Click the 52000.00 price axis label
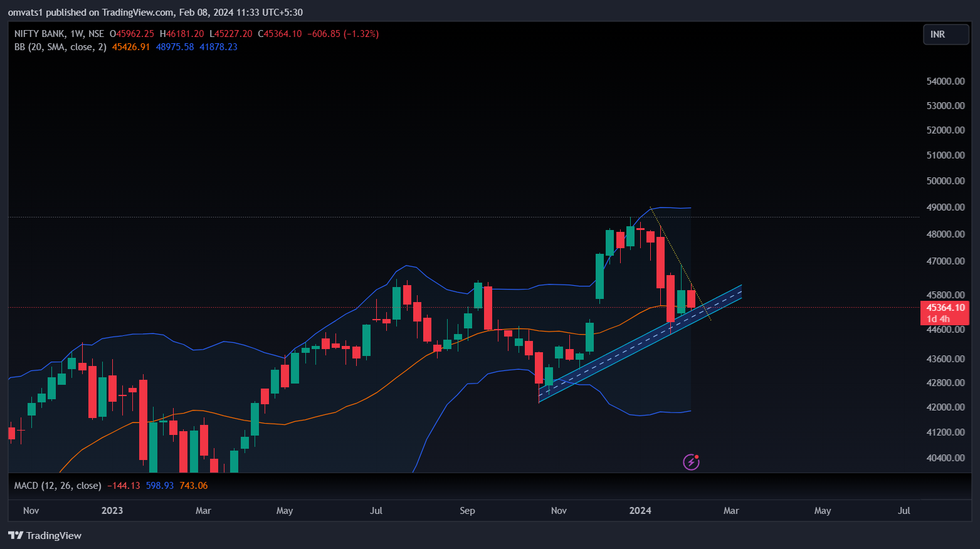The width and height of the screenshot is (980, 549). click(946, 130)
